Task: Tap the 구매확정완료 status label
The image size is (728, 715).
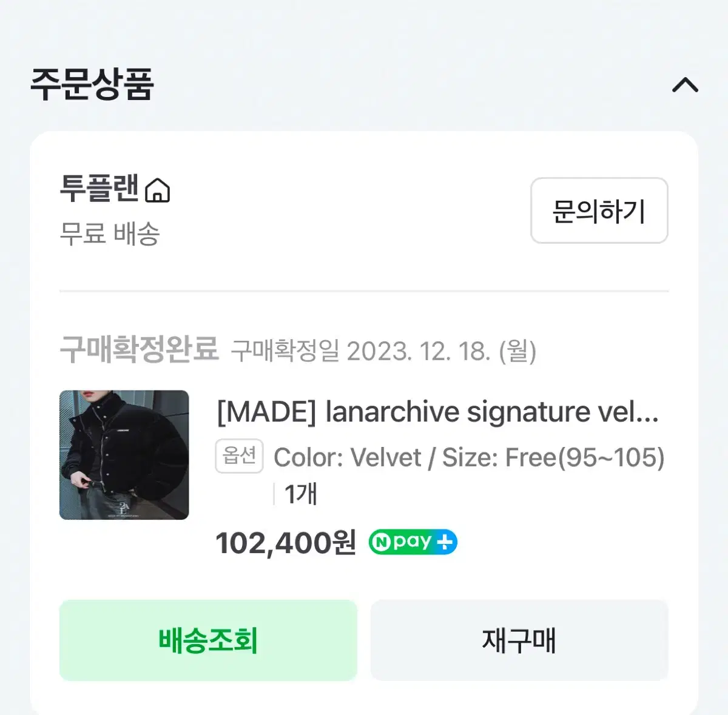Action: tap(139, 349)
